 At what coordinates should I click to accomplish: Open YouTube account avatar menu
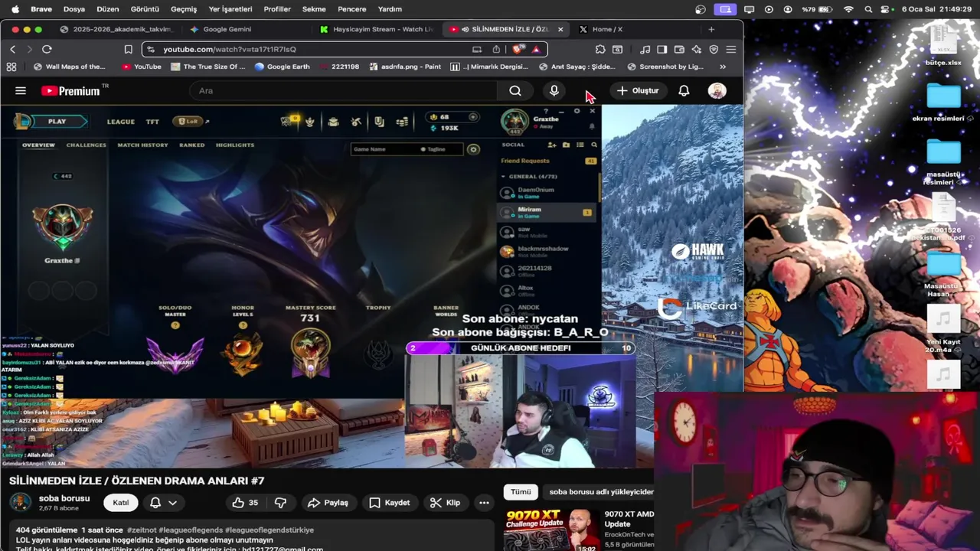pos(717,90)
